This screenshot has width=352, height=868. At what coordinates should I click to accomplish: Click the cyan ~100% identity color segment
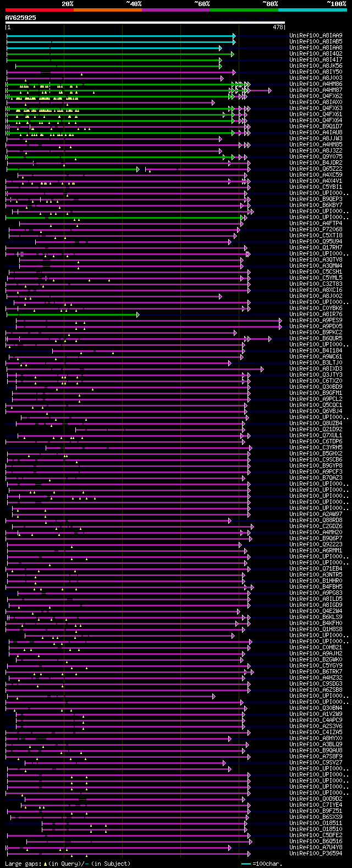312,9
